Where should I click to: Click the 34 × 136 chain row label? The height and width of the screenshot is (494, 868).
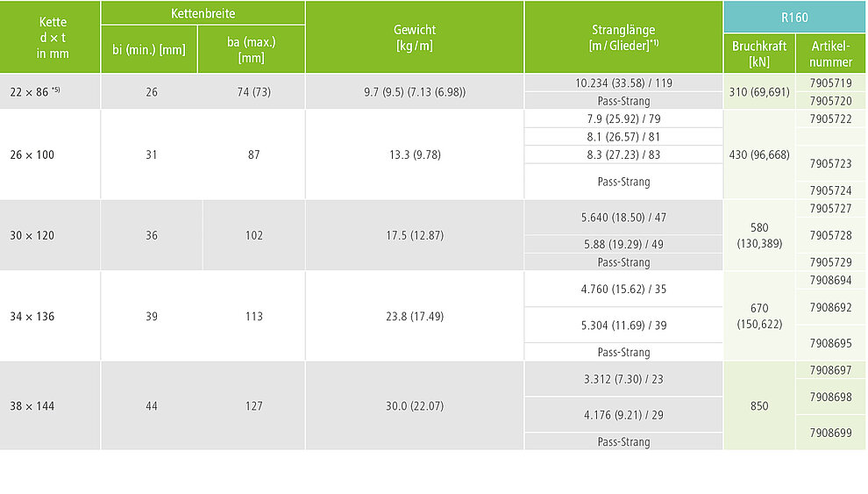click(x=32, y=317)
